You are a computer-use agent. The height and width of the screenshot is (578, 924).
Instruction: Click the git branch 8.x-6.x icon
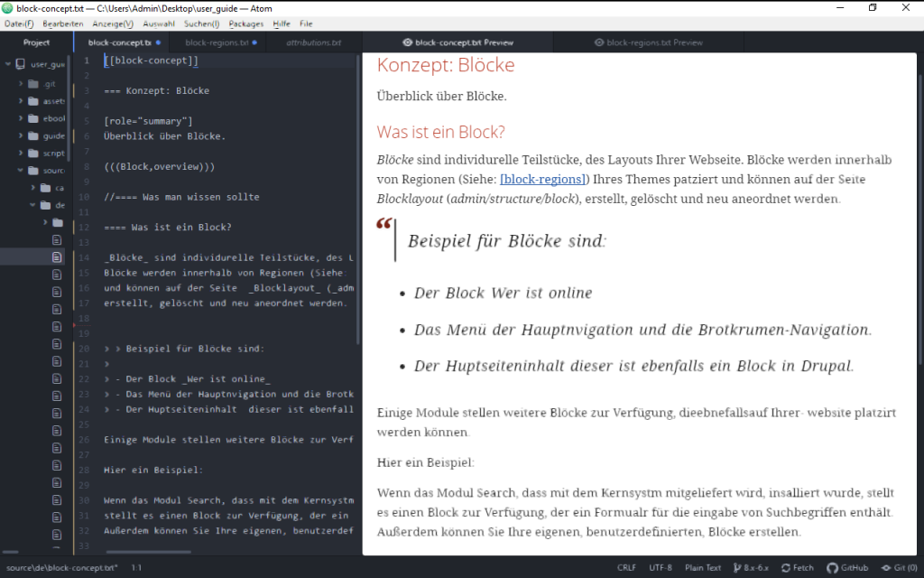pyautogui.click(x=736, y=568)
